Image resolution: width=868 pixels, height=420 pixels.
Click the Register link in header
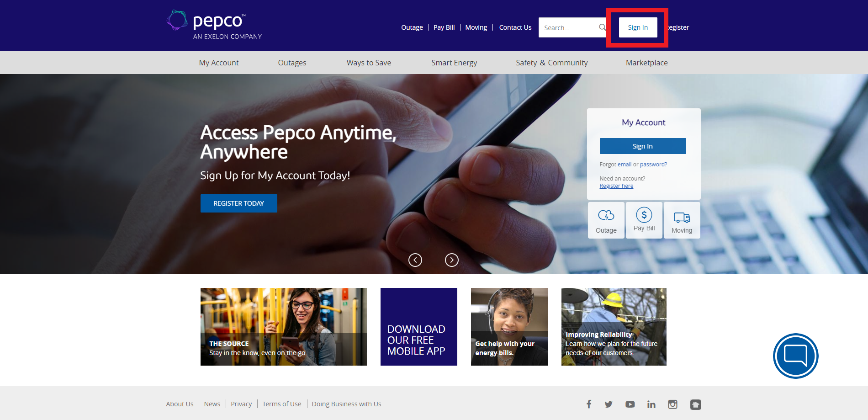point(678,27)
